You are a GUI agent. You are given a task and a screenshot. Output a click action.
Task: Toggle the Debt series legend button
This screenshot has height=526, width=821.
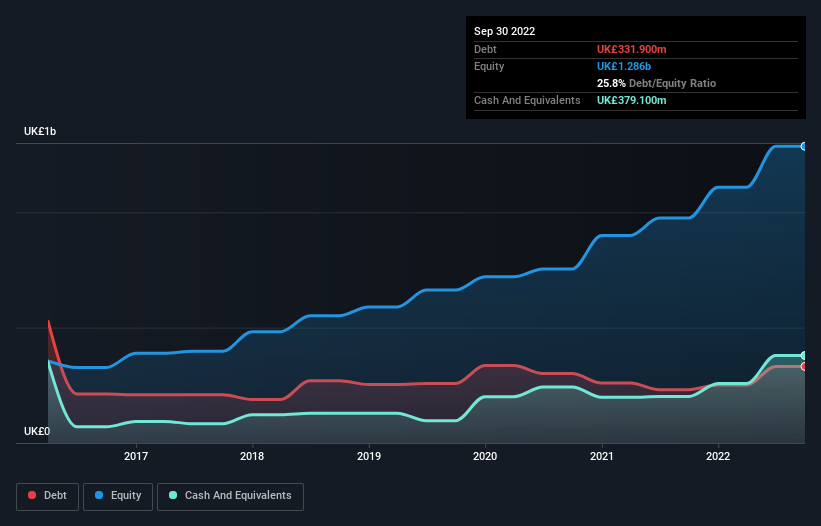48,496
